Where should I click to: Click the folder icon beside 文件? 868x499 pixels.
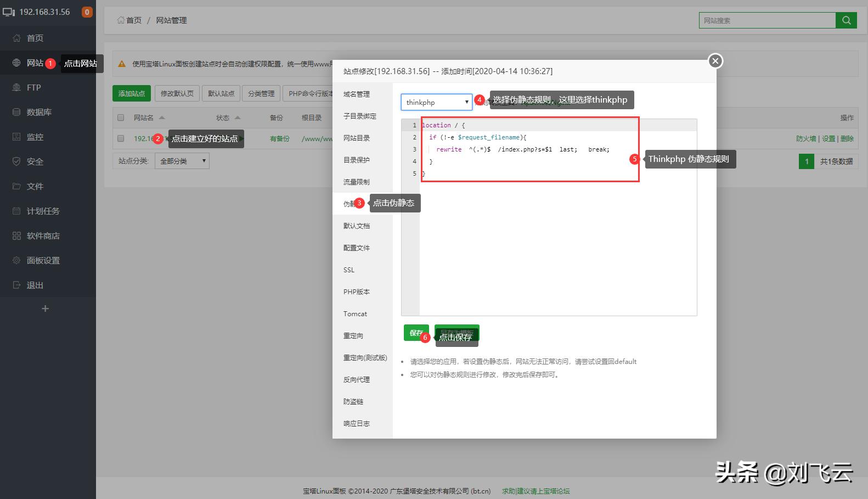tap(16, 186)
